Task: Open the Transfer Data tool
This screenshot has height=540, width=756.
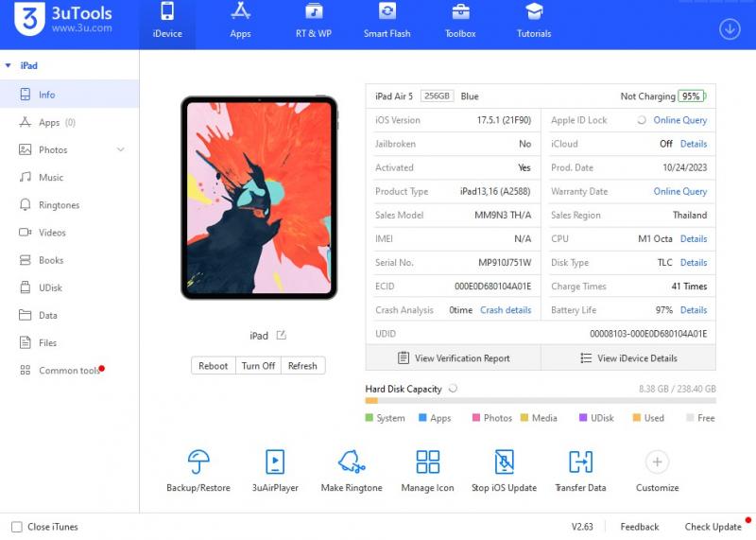Action: (x=580, y=462)
